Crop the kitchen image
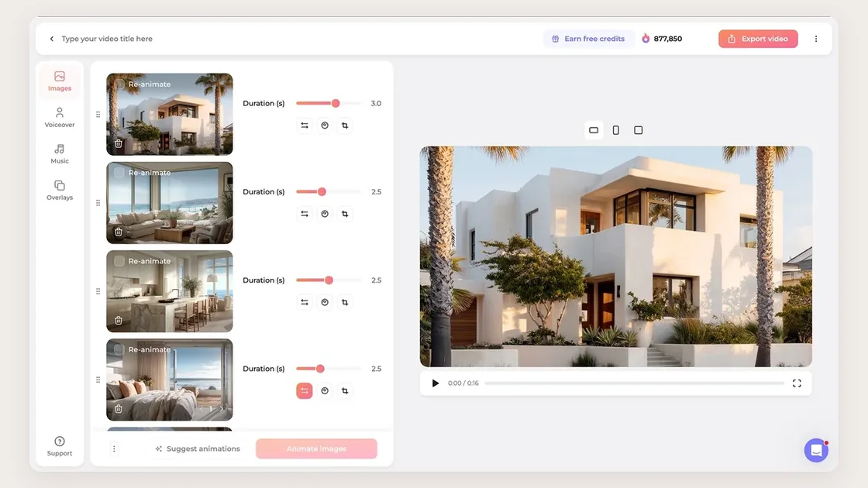The image size is (868, 488). tap(345, 303)
